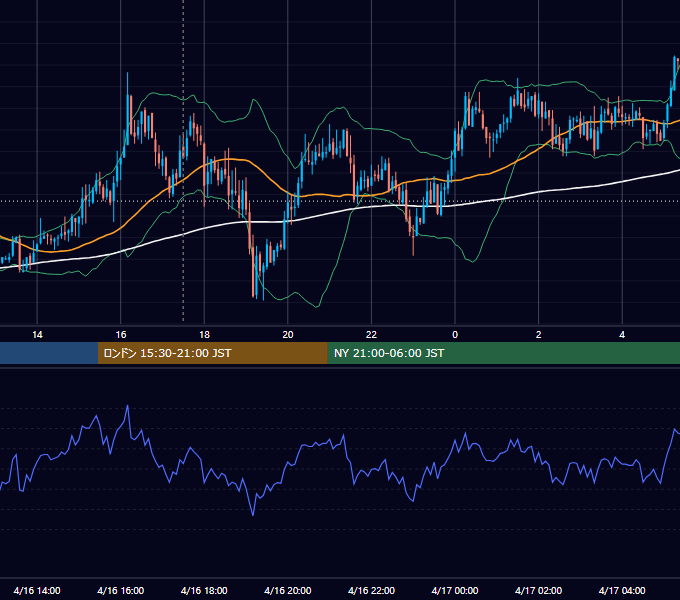
Task: Click the 14 hour label on price chart axis
Action: click(37, 335)
